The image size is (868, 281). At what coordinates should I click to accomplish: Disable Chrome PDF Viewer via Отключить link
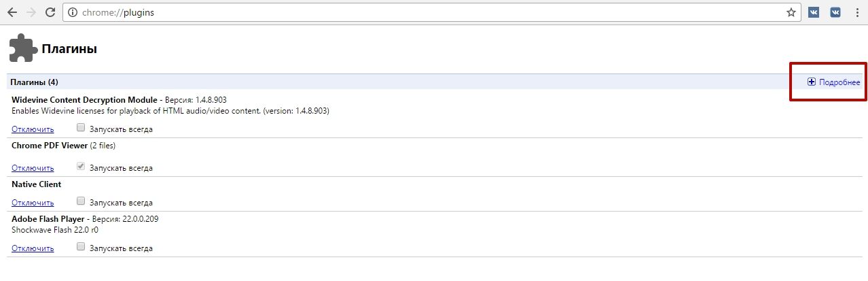[x=33, y=167]
